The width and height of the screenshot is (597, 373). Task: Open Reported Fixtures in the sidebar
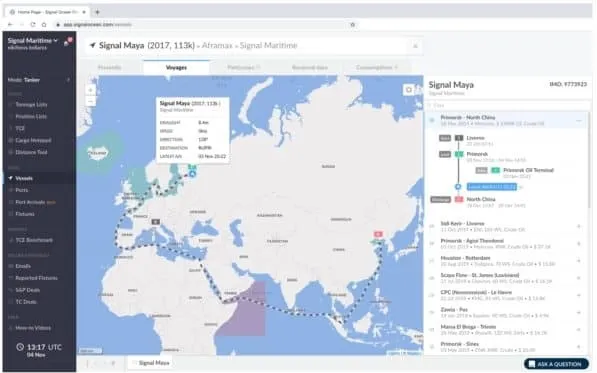(36, 278)
